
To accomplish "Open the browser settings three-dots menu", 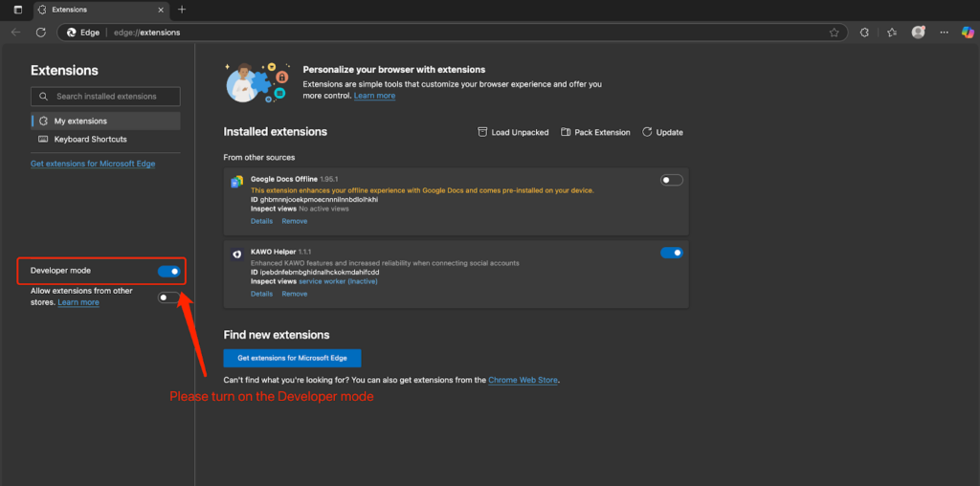I will (943, 32).
